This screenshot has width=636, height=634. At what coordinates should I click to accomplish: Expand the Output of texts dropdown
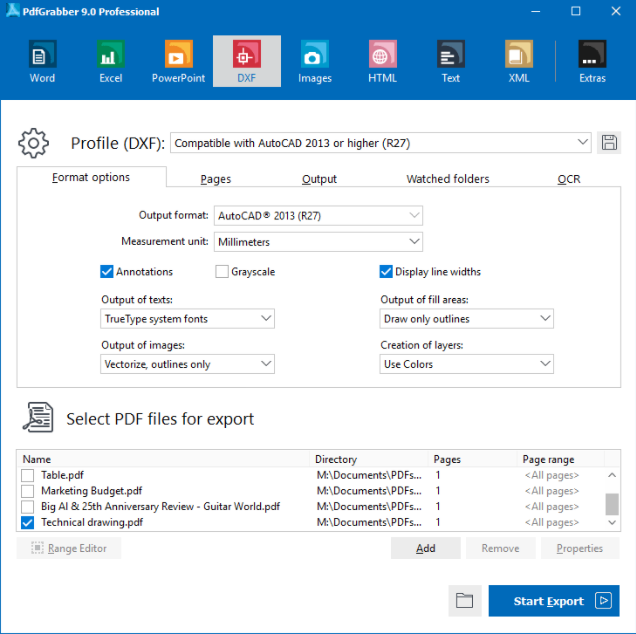point(187,319)
